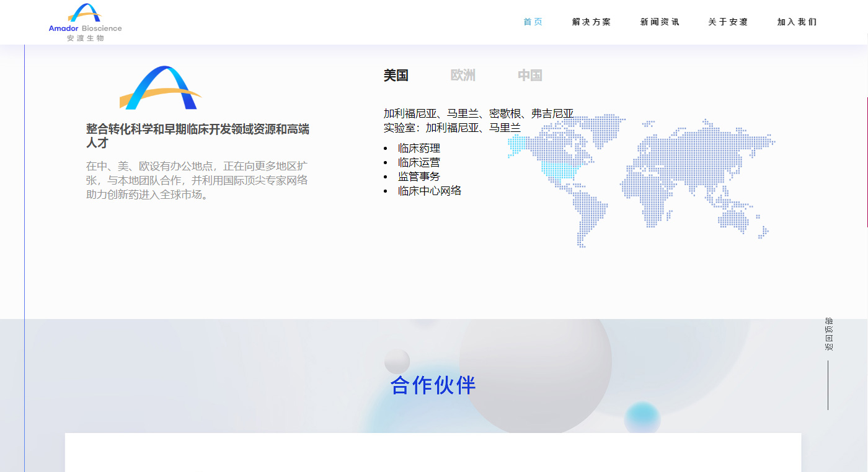Click the highlighted United States area on map

(562, 170)
